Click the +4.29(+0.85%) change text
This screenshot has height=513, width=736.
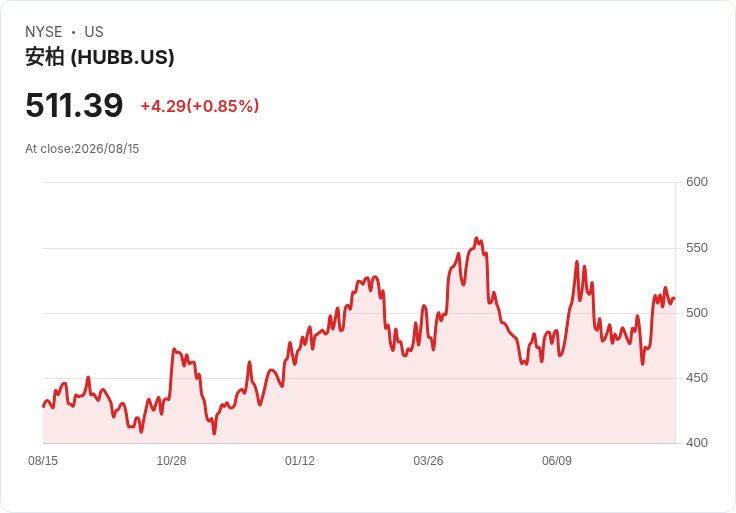(x=199, y=106)
